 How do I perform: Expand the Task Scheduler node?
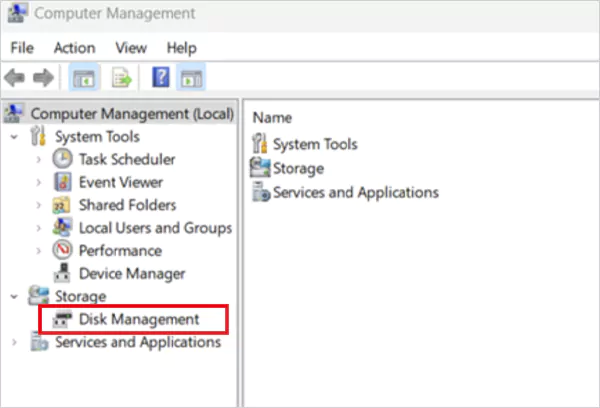point(39,159)
